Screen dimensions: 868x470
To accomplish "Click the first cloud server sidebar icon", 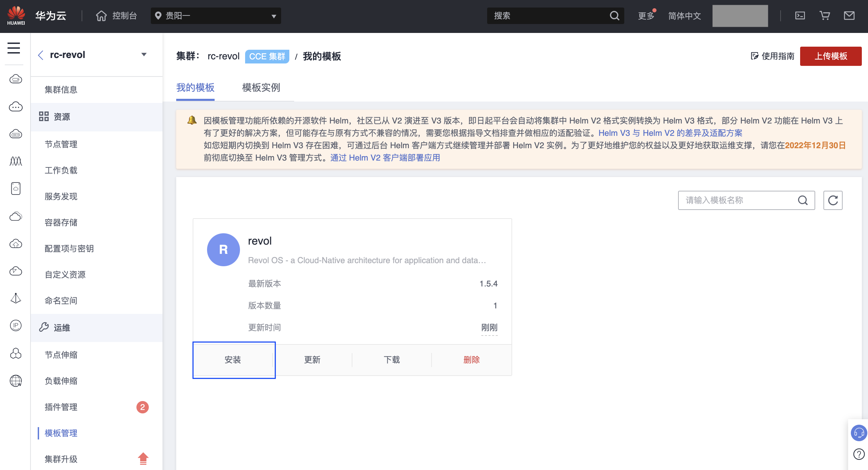I will tap(16, 79).
